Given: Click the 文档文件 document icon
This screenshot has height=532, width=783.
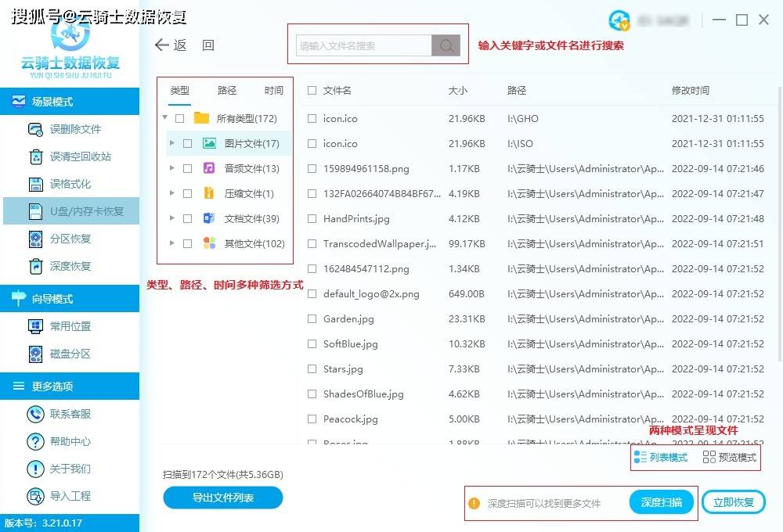Looking at the screenshot, I should tap(209, 218).
